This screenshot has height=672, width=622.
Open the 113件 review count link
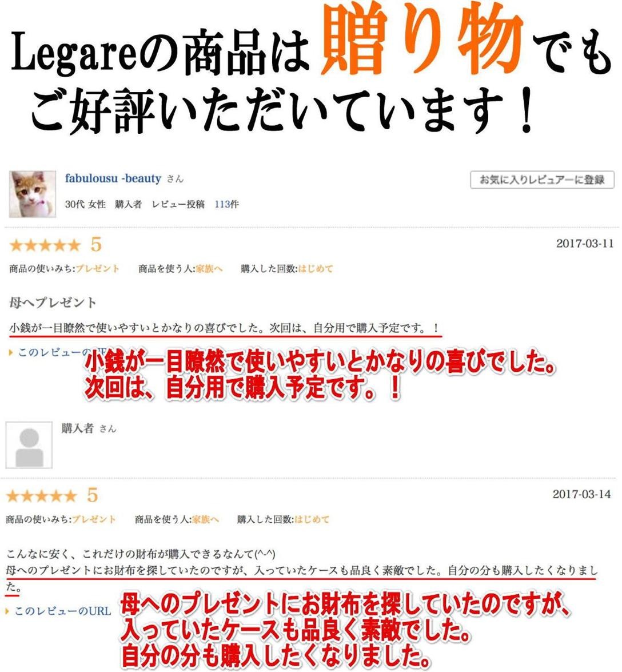(226, 204)
